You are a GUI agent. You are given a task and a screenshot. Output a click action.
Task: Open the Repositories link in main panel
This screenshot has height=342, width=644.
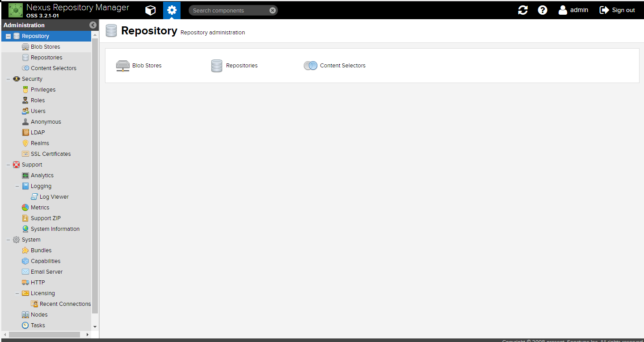(242, 66)
